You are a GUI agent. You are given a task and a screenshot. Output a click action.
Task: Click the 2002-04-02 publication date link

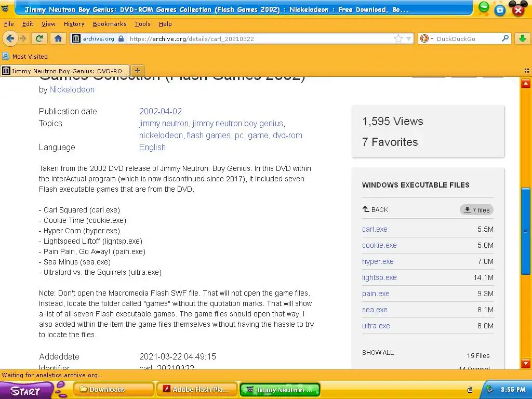coord(161,111)
